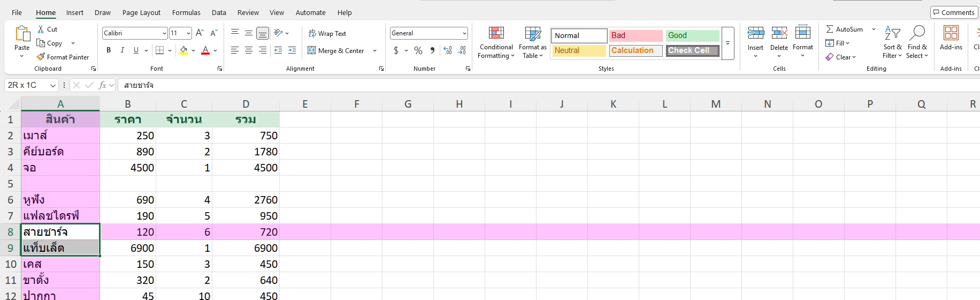The image size is (980, 300).
Task: Click the AutoSum sigma icon
Action: 830,29
